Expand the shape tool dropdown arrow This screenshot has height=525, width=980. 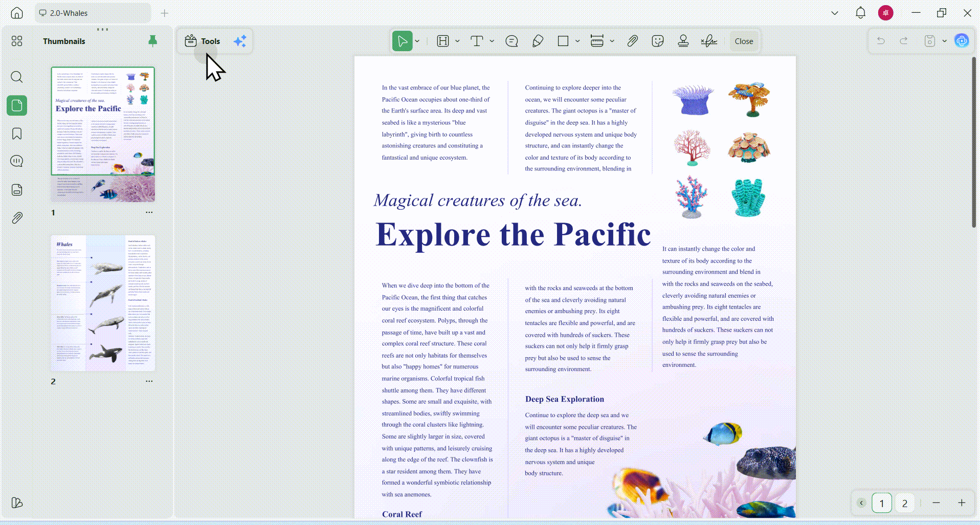pos(577,41)
